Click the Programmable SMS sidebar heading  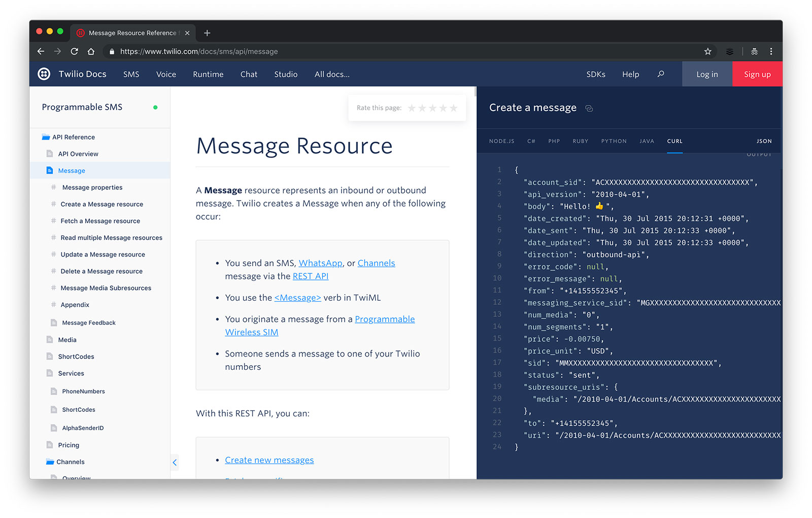(82, 107)
